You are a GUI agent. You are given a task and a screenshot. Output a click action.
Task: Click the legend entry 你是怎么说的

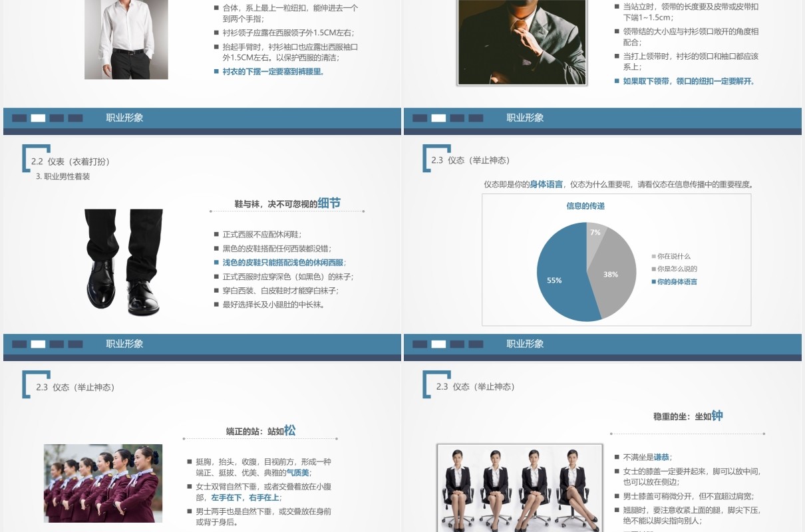(675, 269)
